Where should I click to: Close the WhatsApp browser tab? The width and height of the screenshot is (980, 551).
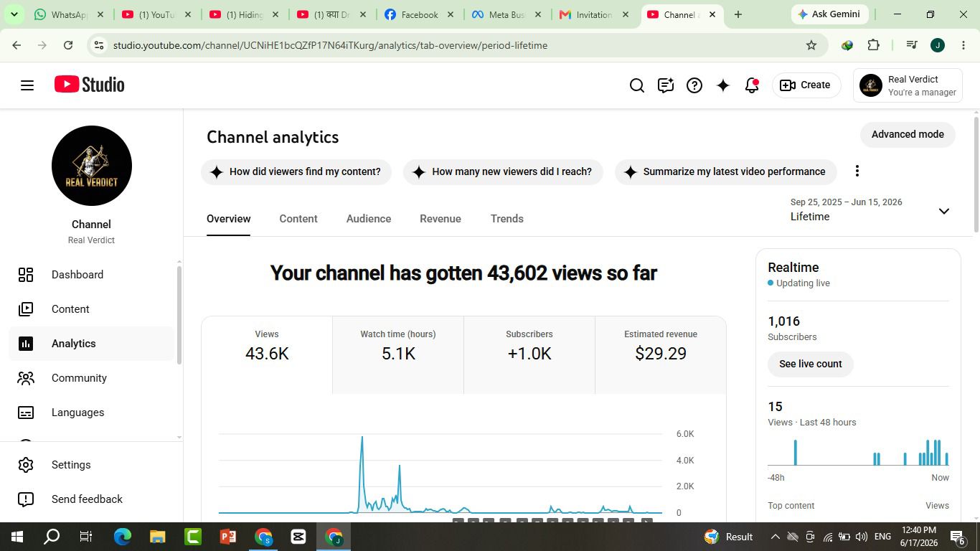[100, 14]
